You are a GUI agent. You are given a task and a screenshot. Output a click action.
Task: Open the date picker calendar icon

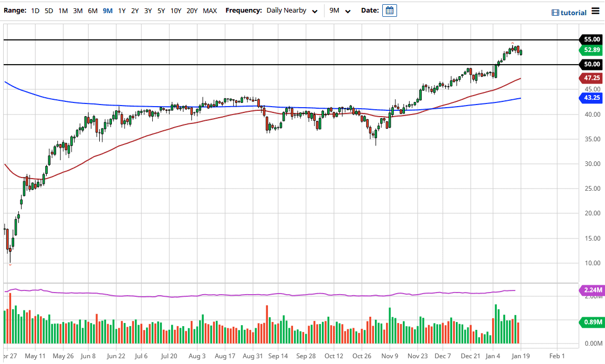pyautogui.click(x=389, y=10)
